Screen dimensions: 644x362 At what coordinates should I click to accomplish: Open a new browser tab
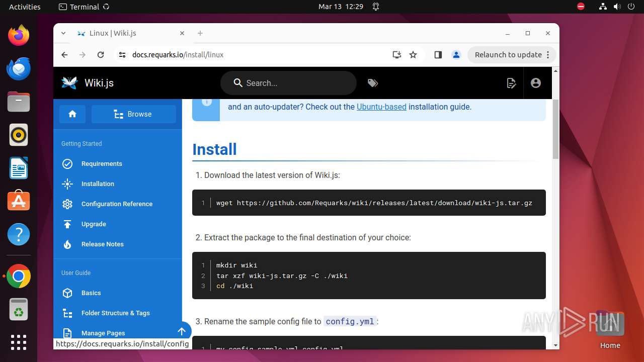200,33
